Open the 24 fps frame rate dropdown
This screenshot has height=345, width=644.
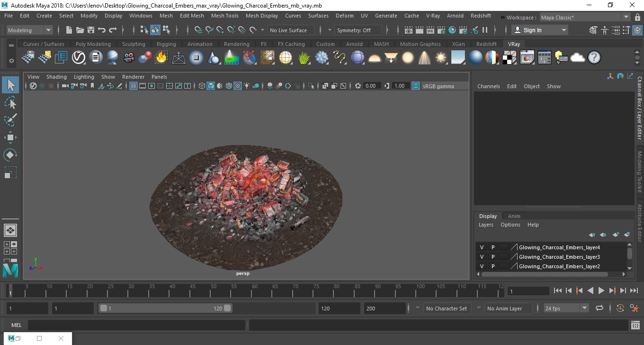pos(566,308)
